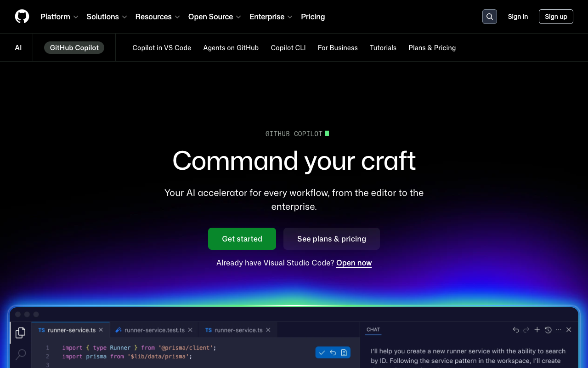Click the chat panel undo arrow
The image size is (588, 368).
[x=516, y=330]
